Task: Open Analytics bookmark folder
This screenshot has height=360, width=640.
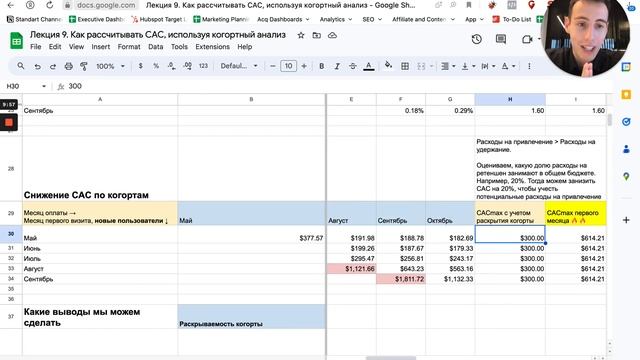Action: (x=336, y=19)
